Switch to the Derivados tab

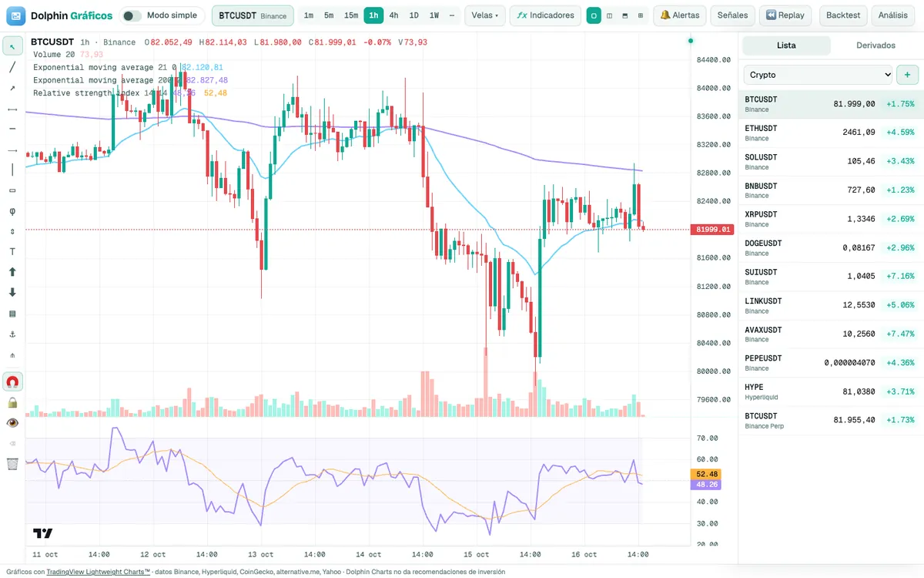(875, 45)
